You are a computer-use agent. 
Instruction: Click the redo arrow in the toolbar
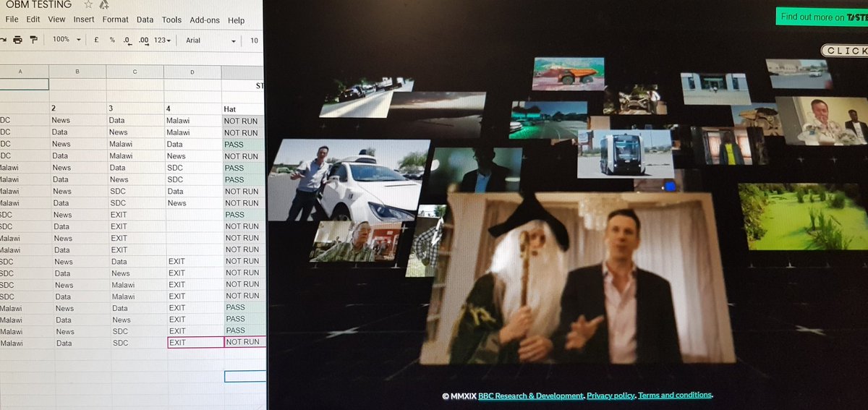[x=2, y=40]
